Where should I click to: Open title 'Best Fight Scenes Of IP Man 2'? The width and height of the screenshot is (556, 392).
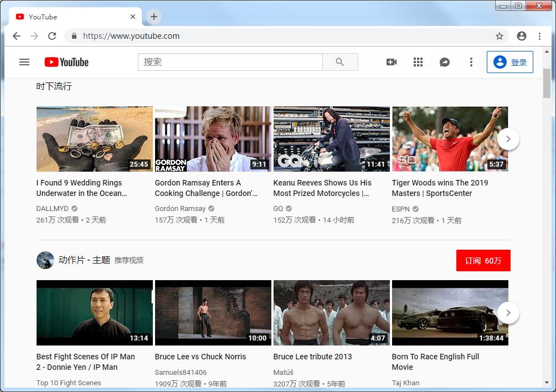85,362
